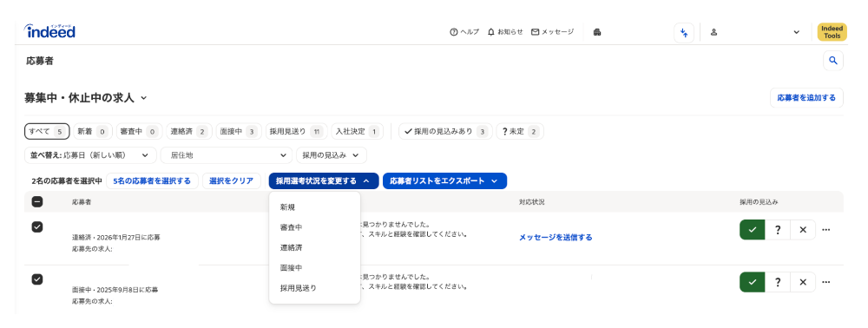Select 面接中 status from menu

[314, 268]
